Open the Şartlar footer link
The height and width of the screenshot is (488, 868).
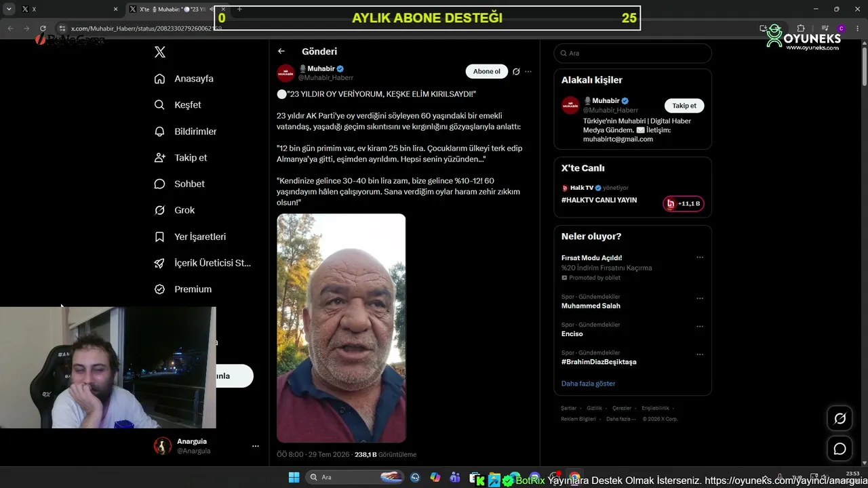pos(568,408)
